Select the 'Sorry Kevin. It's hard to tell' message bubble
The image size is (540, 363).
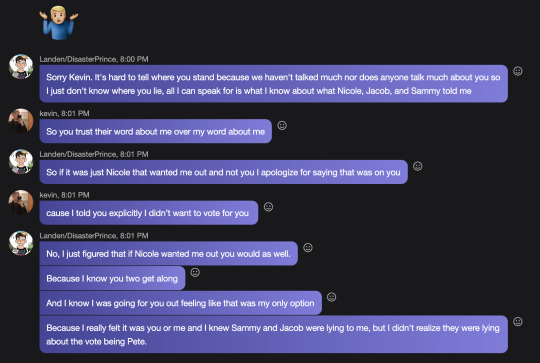tap(273, 84)
